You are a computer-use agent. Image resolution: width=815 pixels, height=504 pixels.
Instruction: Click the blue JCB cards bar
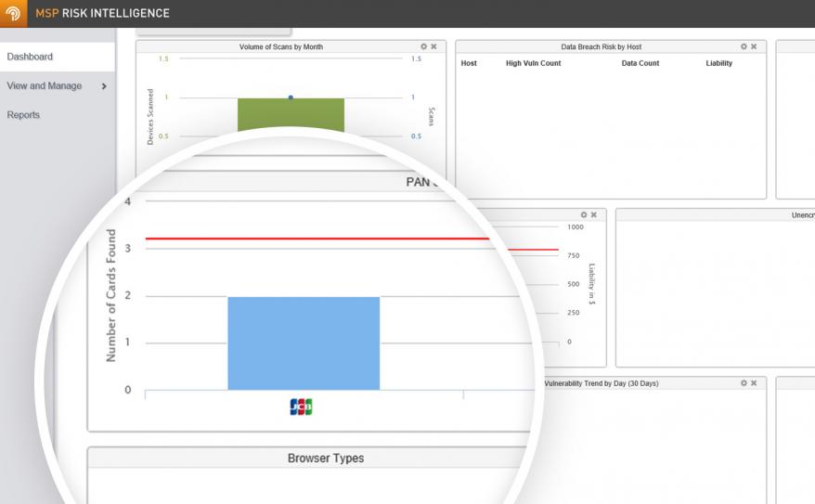304,342
